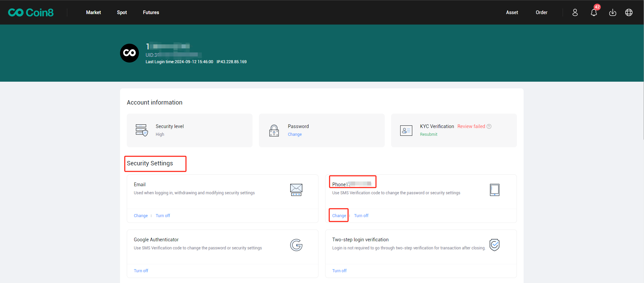Open the Market menu
Image resolution: width=644 pixels, height=283 pixels.
(x=93, y=12)
